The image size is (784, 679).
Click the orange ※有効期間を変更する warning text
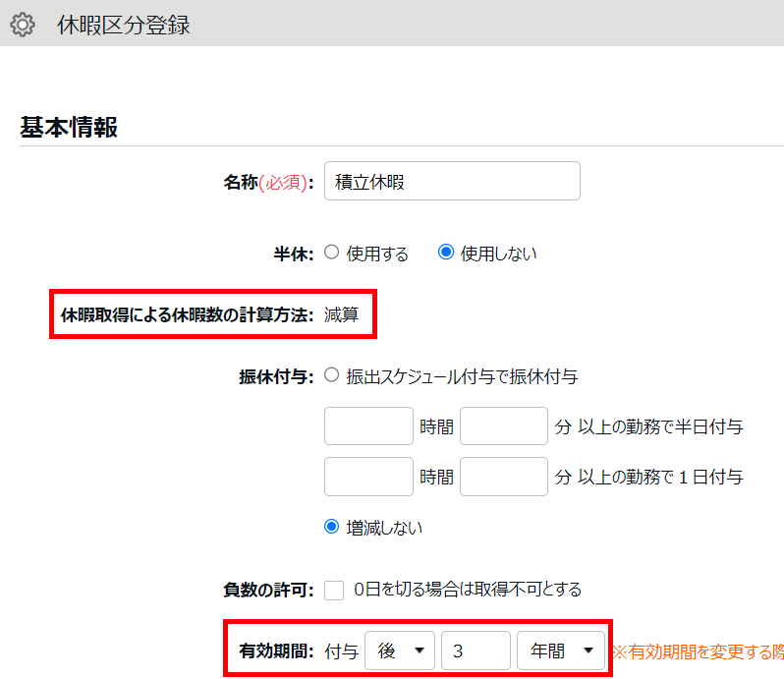(698, 651)
